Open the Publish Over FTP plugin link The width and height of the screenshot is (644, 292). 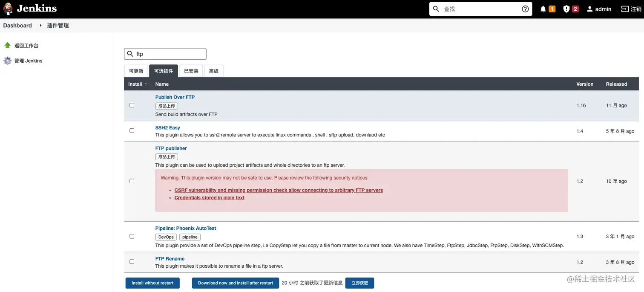tap(175, 97)
